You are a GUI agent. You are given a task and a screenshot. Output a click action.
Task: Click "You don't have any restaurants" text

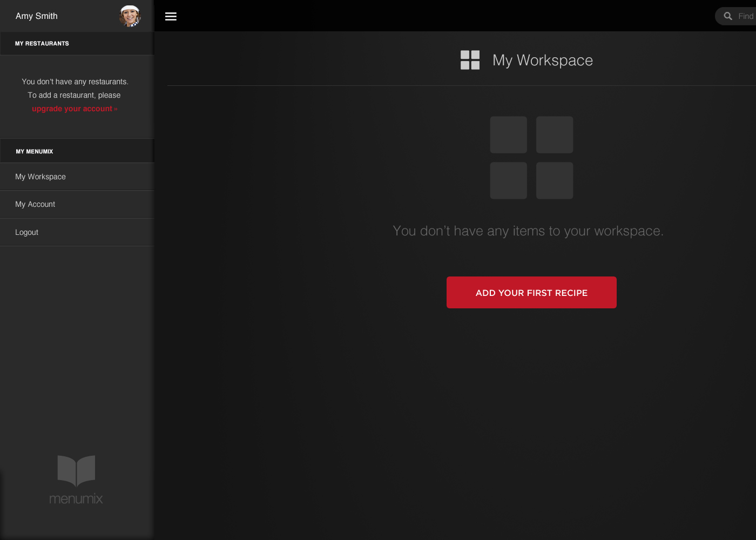click(x=75, y=82)
